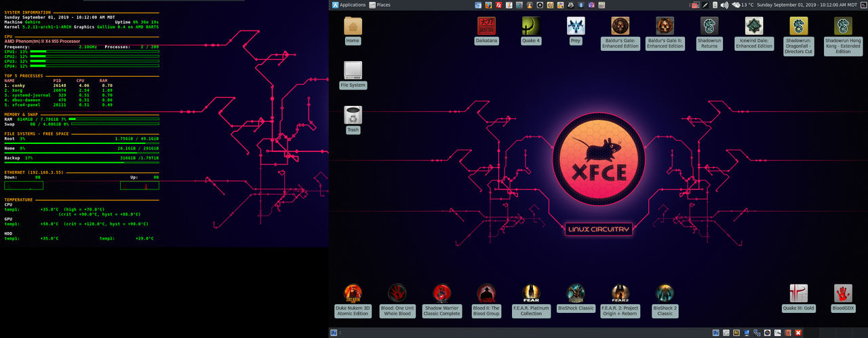Open the Trash desktop icon
The height and width of the screenshot is (338, 868).
(353, 120)
